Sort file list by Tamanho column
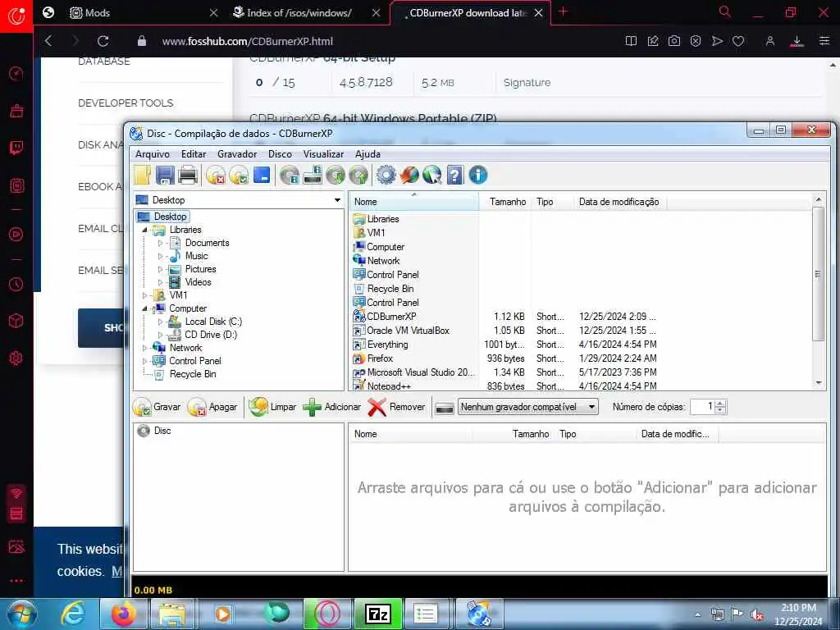 coord(507,202)
